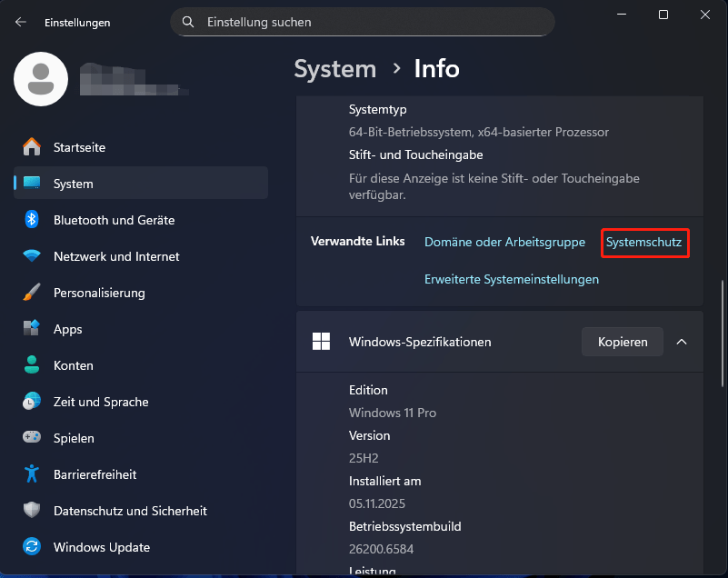Screen dimensions: 728x578
Task: Click the Bluetooth icon in sidebar
Action: tap(32, 220)
